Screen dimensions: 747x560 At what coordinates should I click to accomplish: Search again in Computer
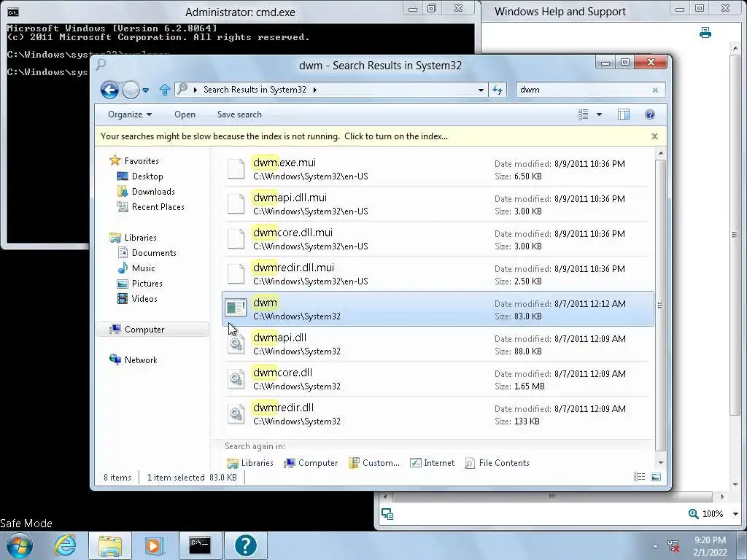tap(311, 463)
